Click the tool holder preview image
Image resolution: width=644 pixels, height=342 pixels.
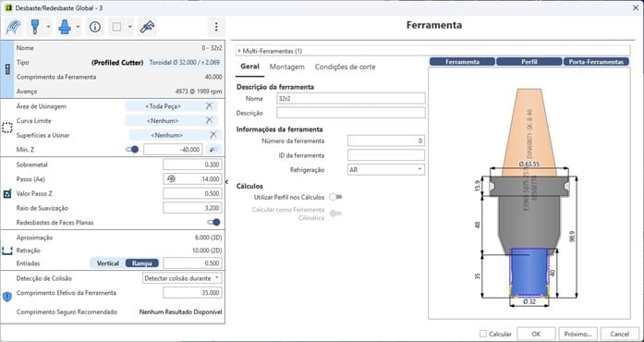coord(529,193)
